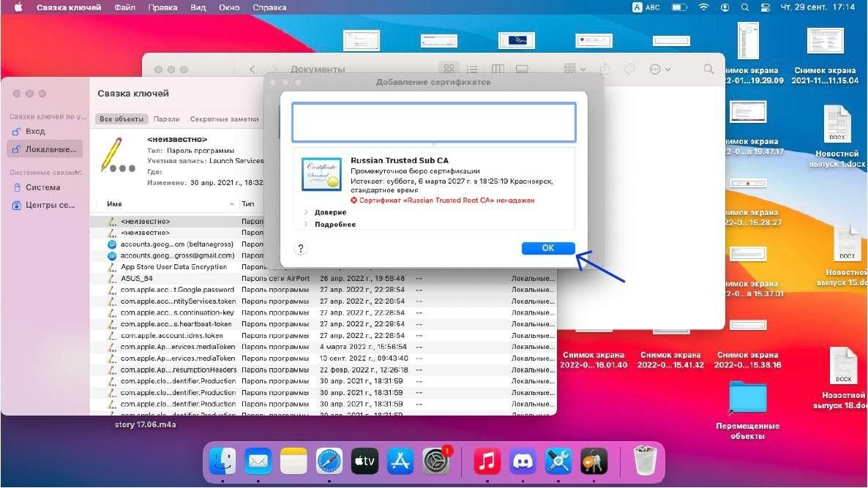
Task: Click the Russian Trusted Sub CA certificate icon
Action: point(321,173)
